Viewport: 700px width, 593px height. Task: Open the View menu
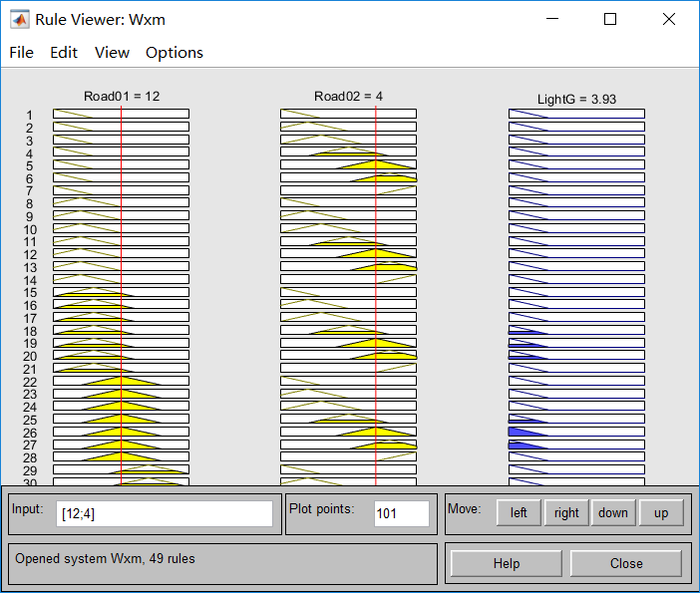tap(112, 53)
